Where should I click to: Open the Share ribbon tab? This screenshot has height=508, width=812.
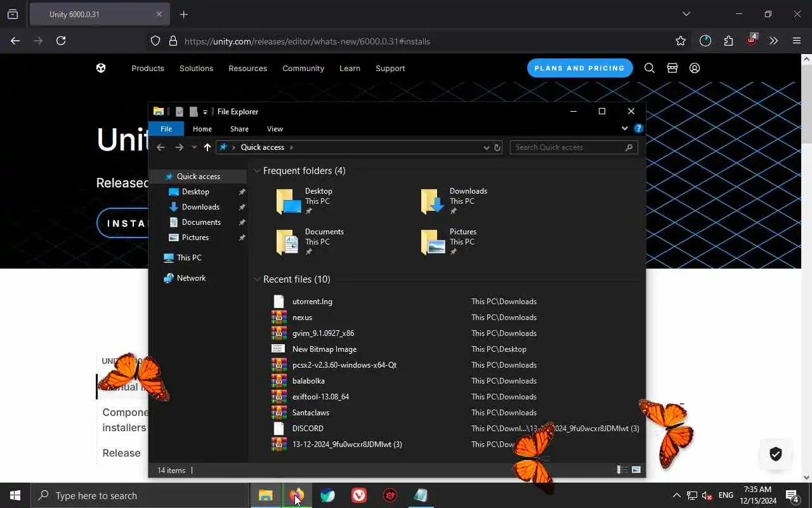click(239, 129)
